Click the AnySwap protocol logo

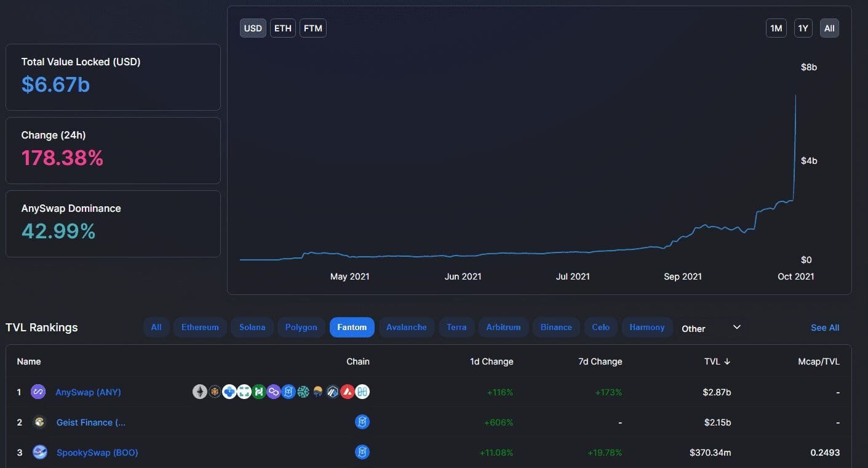pos(38,392)
